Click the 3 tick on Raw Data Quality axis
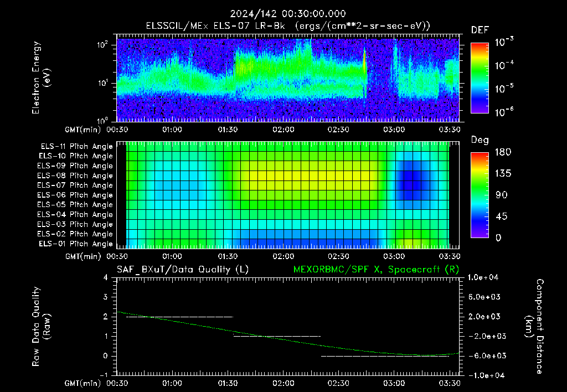This screenshot has height=392, width=567. pos(105,297)
